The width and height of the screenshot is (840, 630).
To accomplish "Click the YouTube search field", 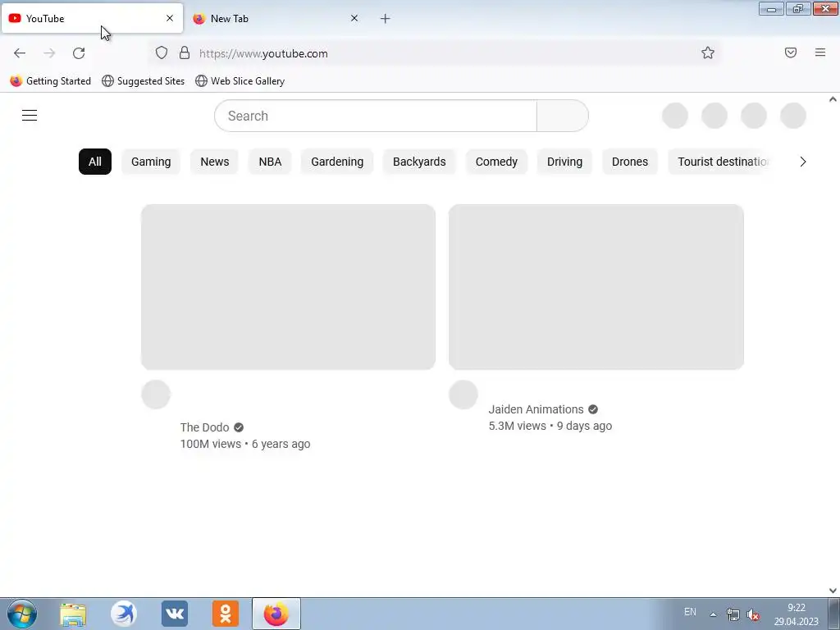I will [x=376, y=116].
